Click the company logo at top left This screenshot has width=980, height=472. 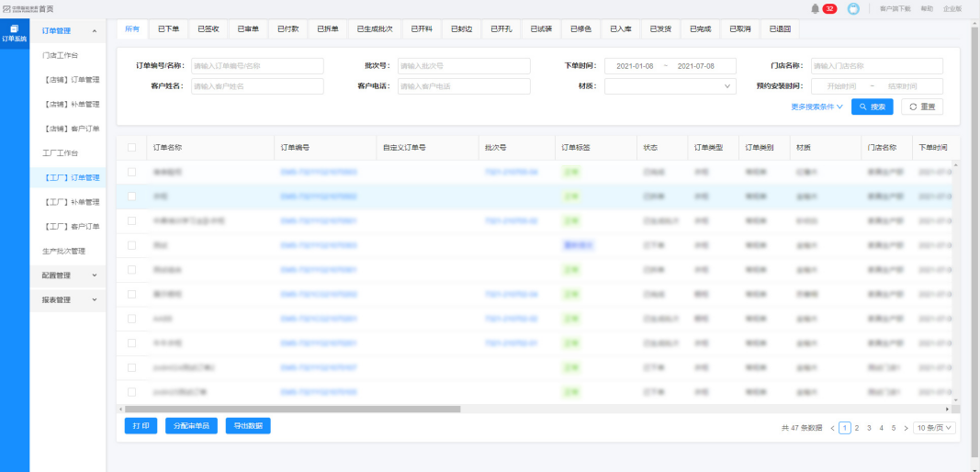pyautogui.click(x=18, y=8)
